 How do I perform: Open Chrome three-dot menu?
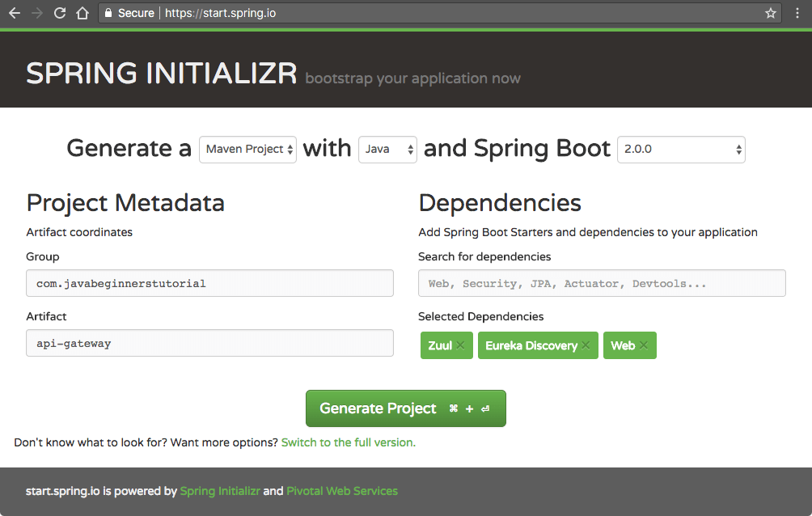[x=798, y=13]
